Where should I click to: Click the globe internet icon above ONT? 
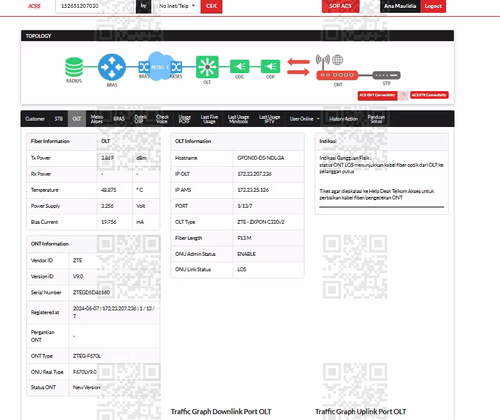click(x=337, y=60)
